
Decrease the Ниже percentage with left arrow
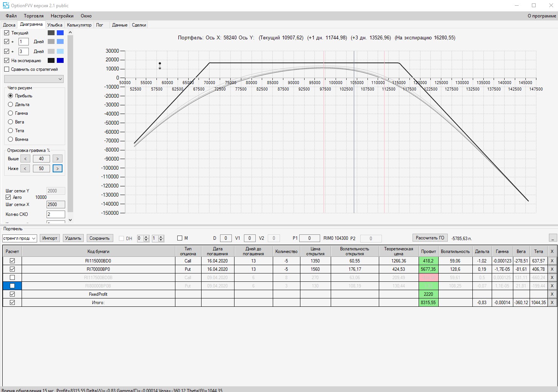coord(25,169)
